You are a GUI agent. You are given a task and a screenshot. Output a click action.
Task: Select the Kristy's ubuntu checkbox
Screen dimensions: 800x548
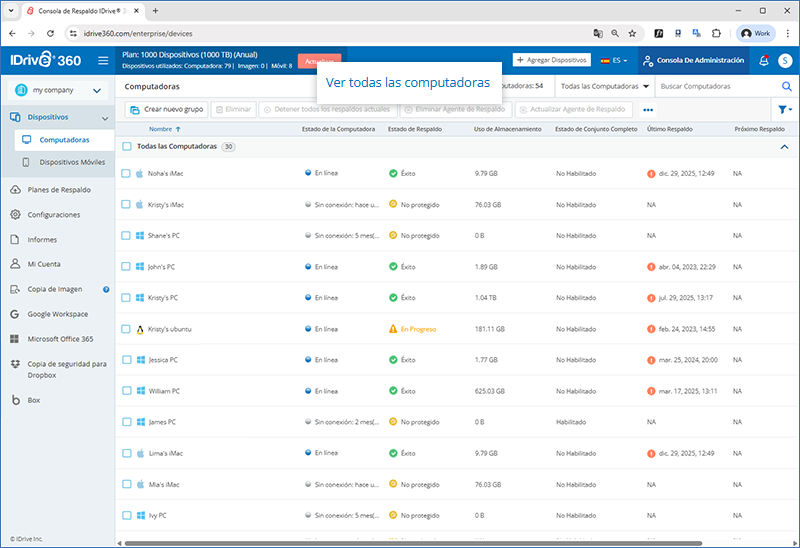[x=126, y=329]
